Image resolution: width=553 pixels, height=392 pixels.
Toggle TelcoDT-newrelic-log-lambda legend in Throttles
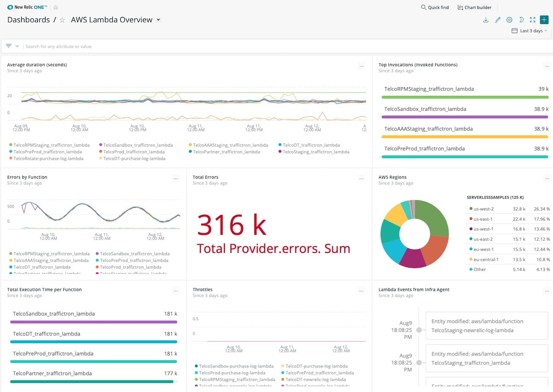313,380
